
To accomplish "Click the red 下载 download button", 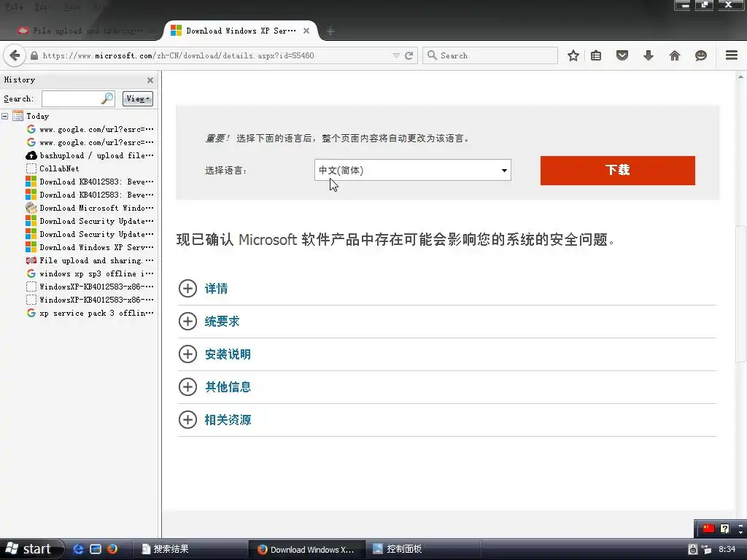I will 617,170.
